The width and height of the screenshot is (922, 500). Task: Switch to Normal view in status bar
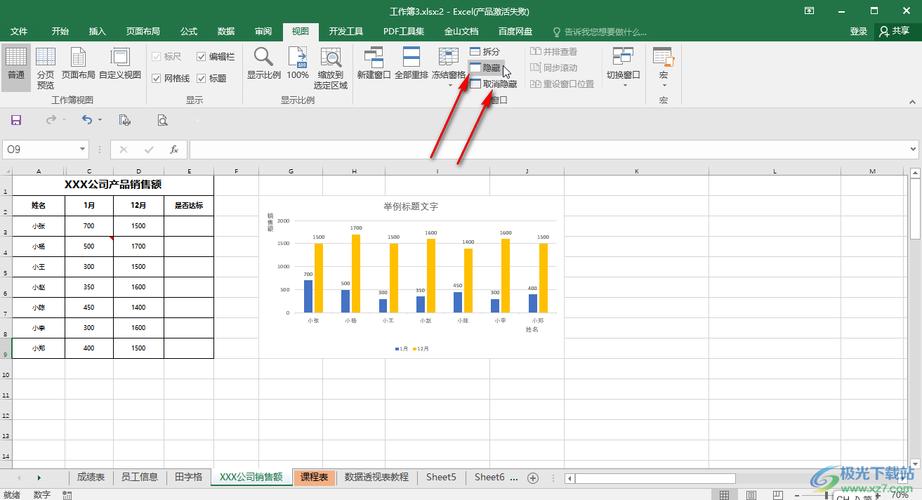pyautogui.click(x=724, y=495)
